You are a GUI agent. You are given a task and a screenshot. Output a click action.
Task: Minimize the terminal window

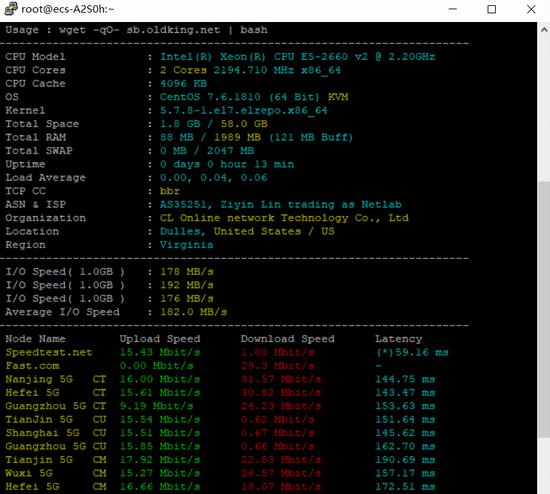tap(453, 9)
